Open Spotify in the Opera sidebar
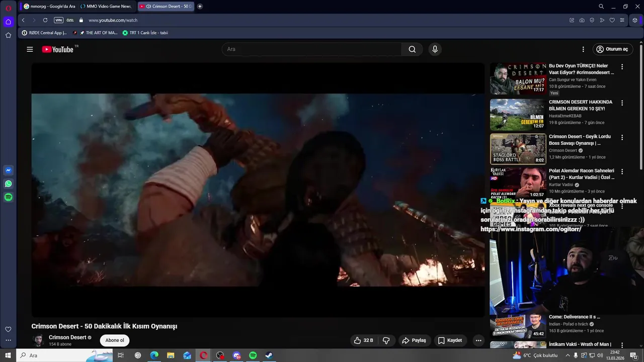644x362 pixels. click(8, 197)
